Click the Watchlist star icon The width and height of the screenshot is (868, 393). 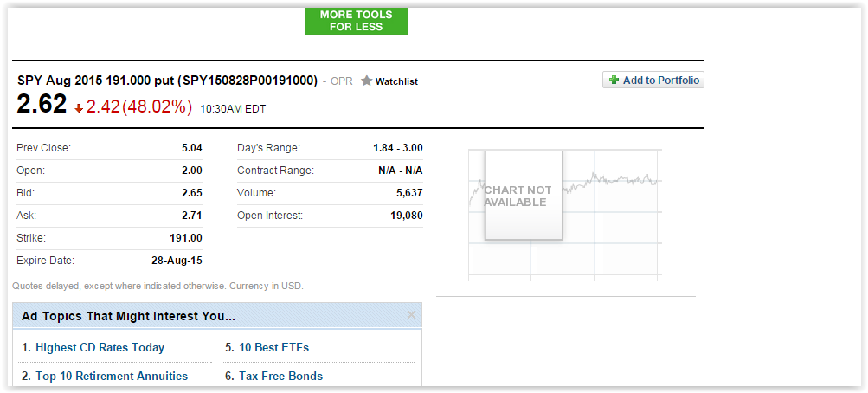click(366, 81)
